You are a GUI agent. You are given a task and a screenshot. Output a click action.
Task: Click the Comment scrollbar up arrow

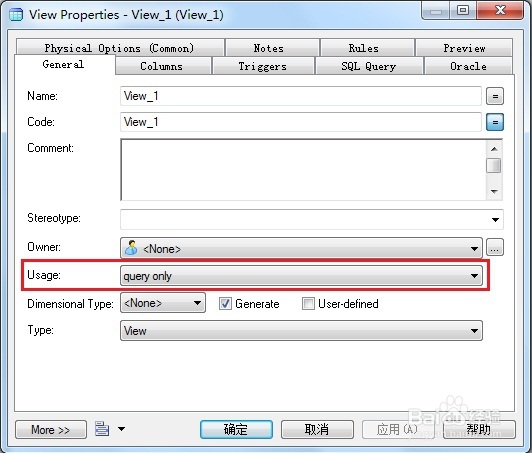[x=494, y=149]
